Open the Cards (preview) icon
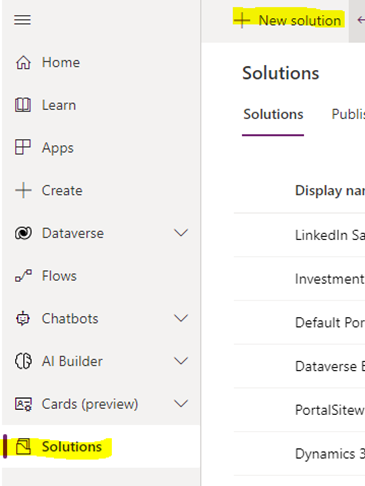The width and height of the screenshot is (365, 486). 23,404
